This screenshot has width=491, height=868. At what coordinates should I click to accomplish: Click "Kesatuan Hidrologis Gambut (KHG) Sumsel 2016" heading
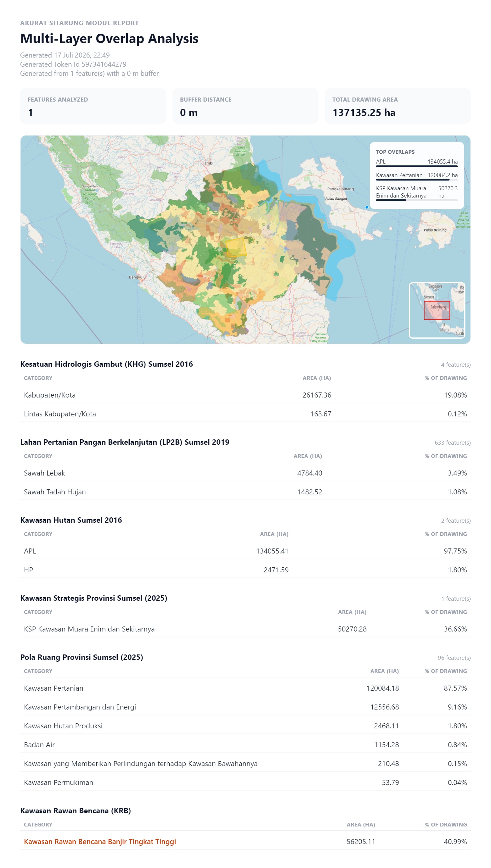(107, 364)
